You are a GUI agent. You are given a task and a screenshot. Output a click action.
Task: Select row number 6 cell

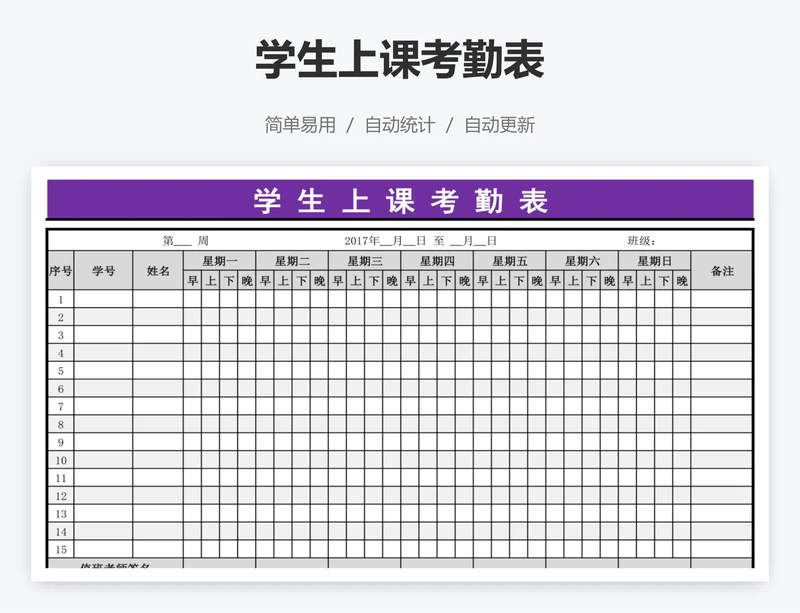[x=61, y=389]
